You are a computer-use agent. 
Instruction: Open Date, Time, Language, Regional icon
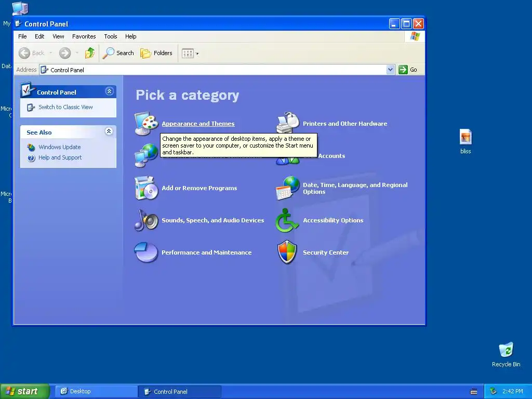point(288,188)
